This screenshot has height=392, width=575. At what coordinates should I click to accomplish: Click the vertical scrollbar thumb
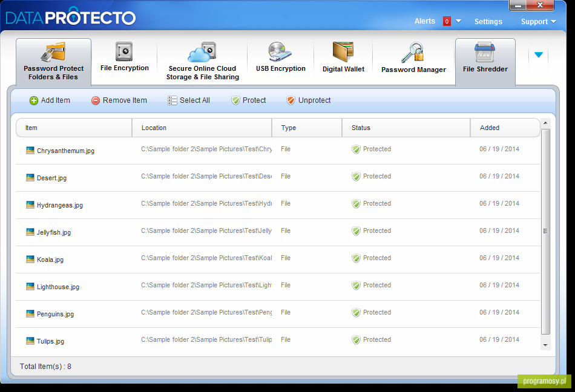(x=545, y=231)
